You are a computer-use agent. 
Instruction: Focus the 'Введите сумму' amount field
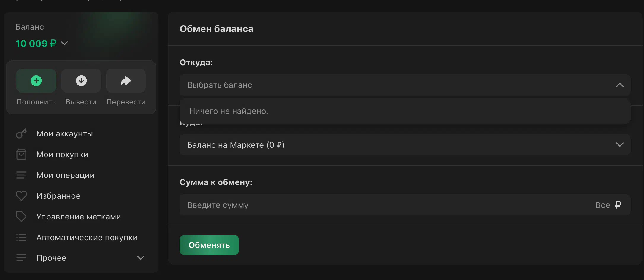356,205
